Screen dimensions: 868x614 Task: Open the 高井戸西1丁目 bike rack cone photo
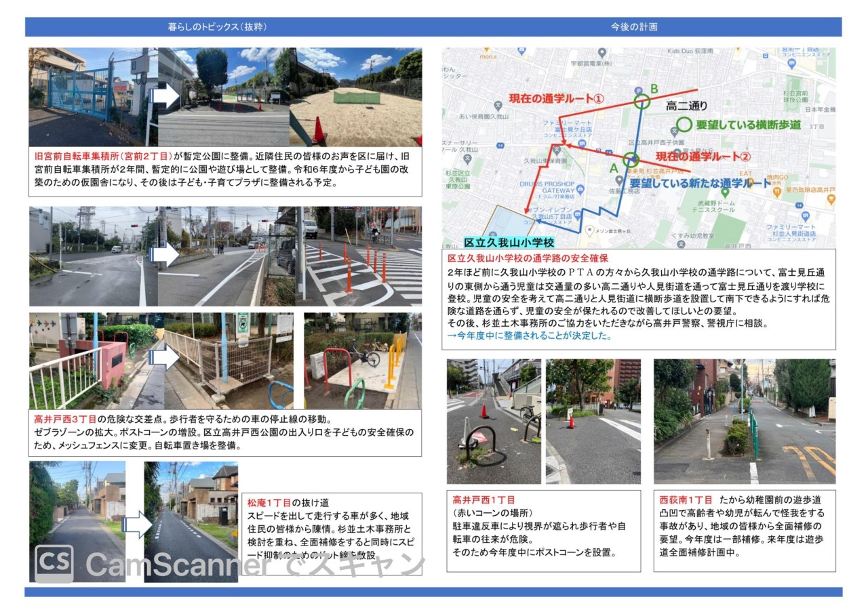494,422
